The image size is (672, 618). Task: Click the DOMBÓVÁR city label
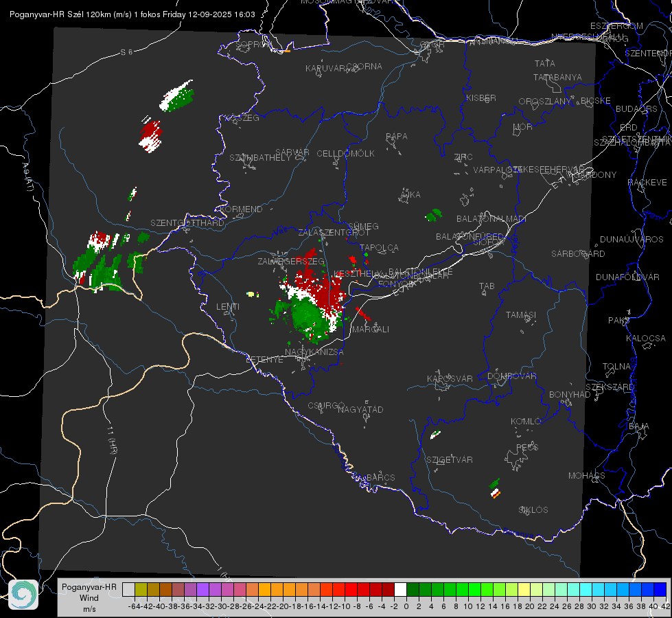[511, 376]
